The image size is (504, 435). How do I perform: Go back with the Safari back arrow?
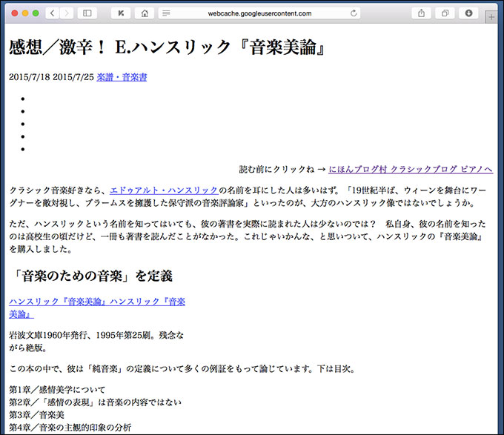coord(53,13)
